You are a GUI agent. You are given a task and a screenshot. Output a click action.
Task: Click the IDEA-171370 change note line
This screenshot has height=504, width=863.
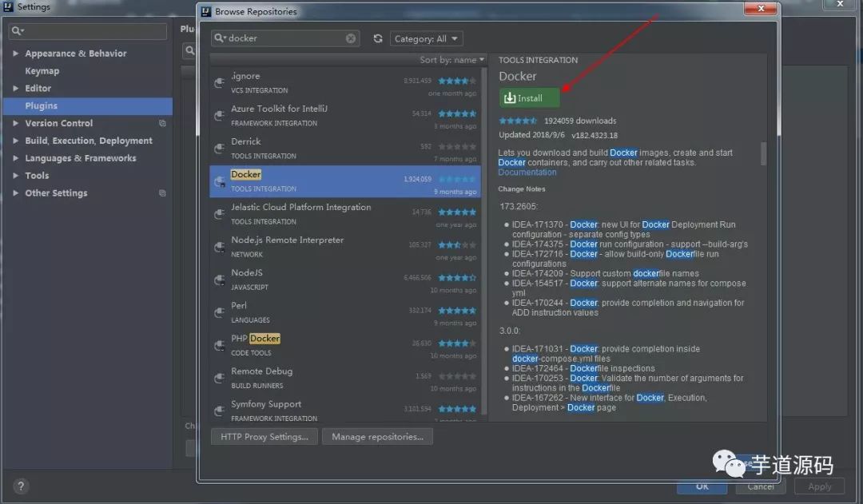[623, 229]
